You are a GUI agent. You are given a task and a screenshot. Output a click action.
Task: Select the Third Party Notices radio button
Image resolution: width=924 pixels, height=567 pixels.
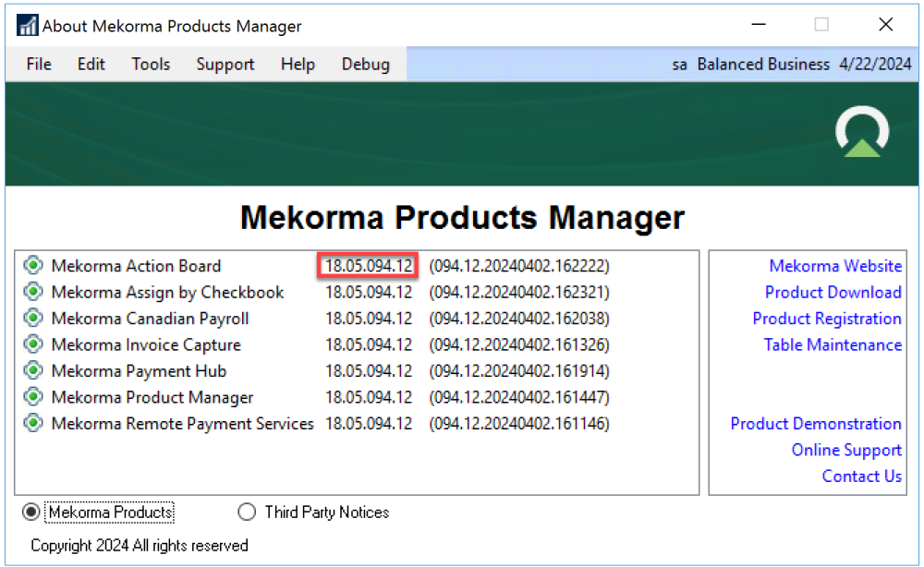click(247, 512)
